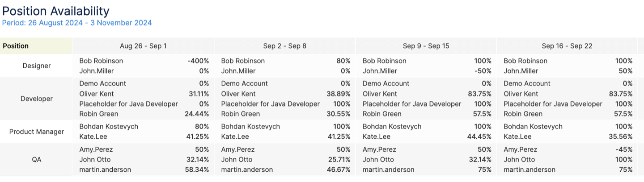Click John Otto's 25.71% availability value
Viewport: 644px width, 182px height.
coord(339,160)
